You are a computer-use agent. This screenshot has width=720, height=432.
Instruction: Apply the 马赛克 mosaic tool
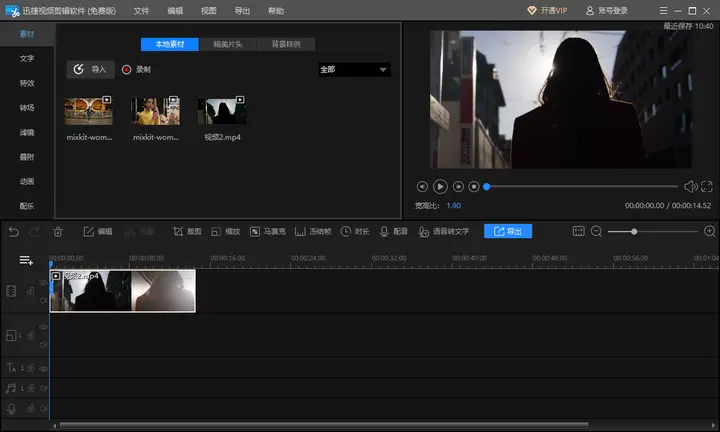[x=268, y=231]
